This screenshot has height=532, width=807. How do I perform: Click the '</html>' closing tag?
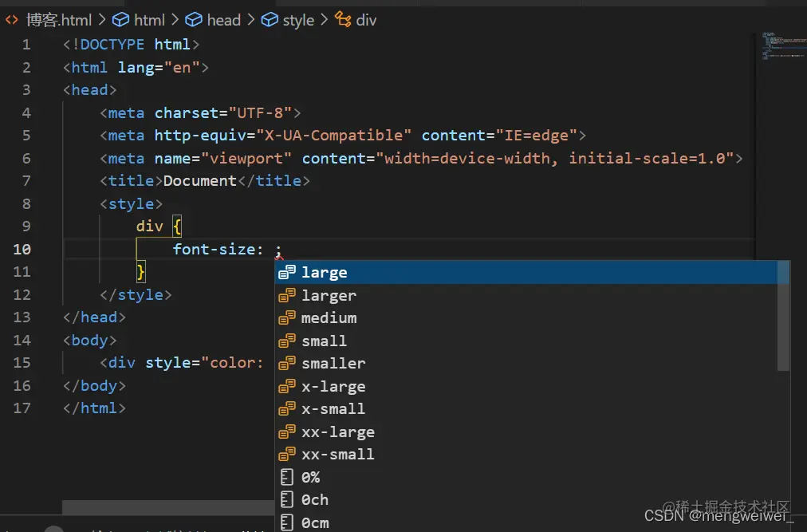point(94,408)
